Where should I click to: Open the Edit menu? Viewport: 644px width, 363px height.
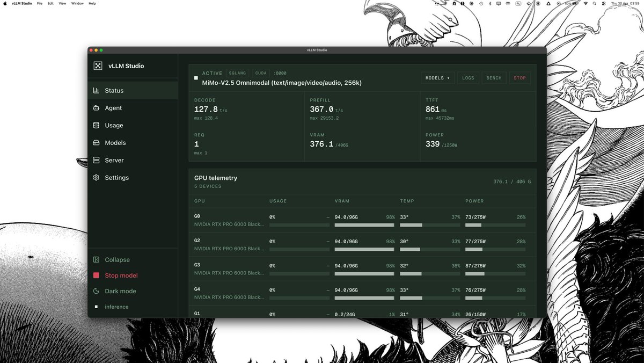click(50, 3)
